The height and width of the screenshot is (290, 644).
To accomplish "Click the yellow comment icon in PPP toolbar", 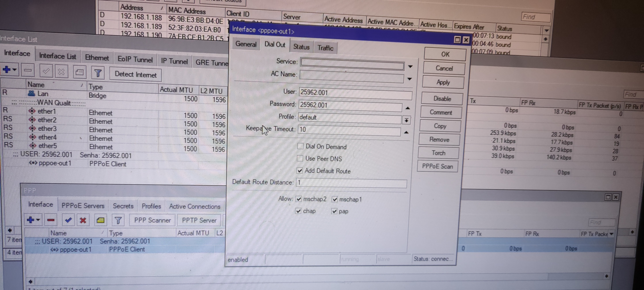I will pyautogui.click(x=100, y=220).
